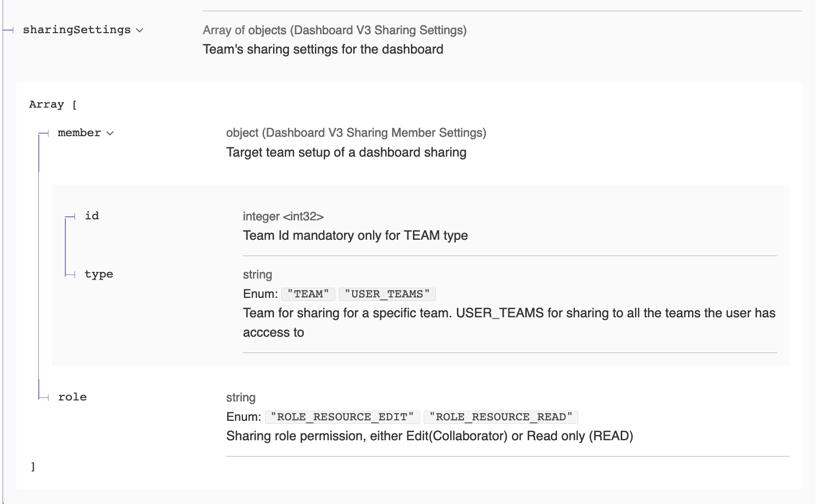Screen dimensions: 831x504
Task: Click the sharingSettings property name
Action: (x=77, y=30)
